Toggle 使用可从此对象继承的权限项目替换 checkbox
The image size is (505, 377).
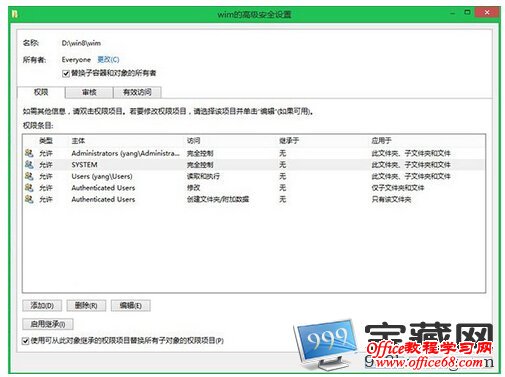click(25, 341)
